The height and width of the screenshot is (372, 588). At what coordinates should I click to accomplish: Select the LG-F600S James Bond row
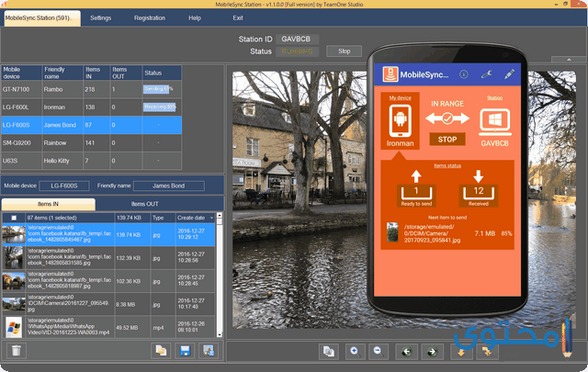[x=92, y=125]
